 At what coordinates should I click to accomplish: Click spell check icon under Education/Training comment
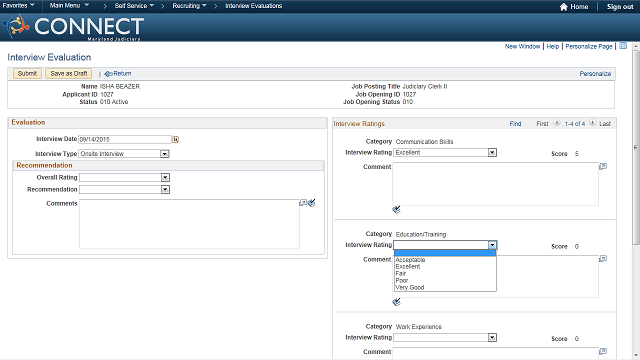(x=396, y=302)
